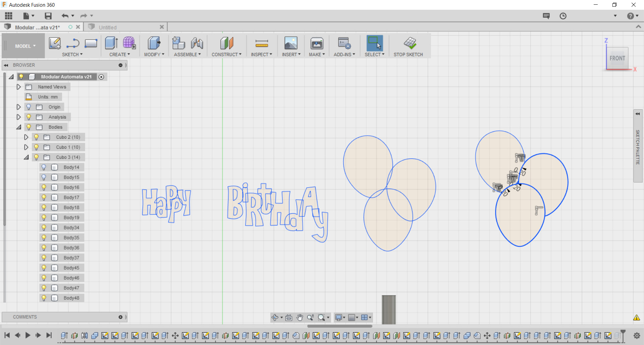Open the data panel grid icon
Viewport: 644px width, 345px height.
[x=9, y=16]
